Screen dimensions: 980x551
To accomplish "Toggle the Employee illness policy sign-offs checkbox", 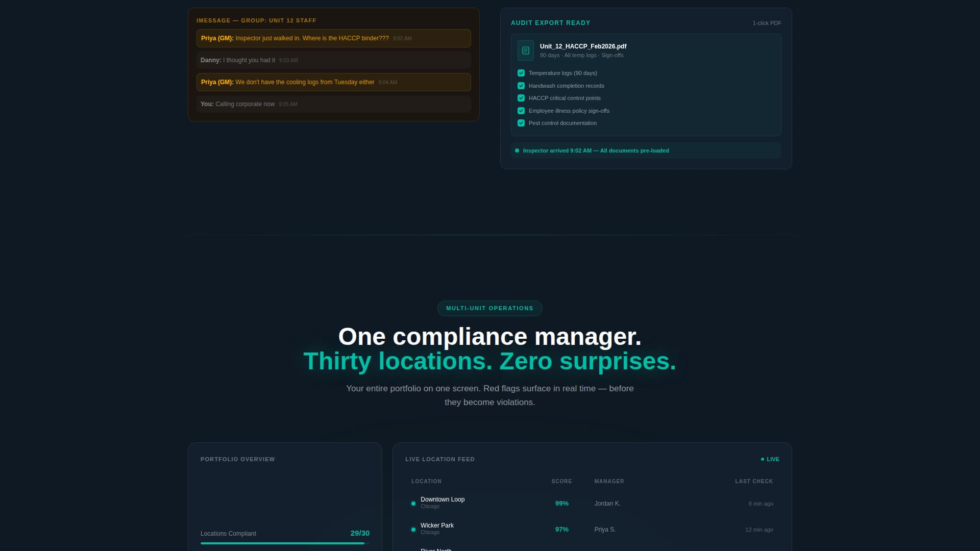I will tap(521, 111).
